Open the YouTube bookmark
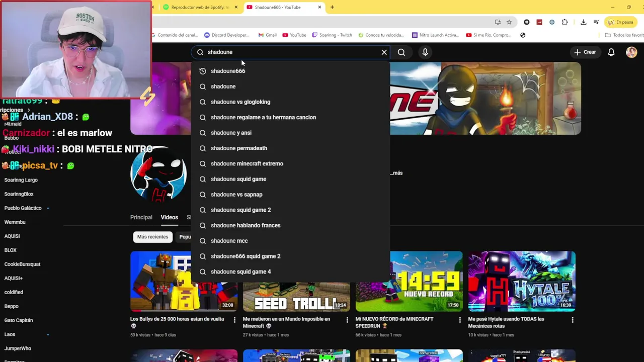The image size is (644, 362). pos(294,35)
